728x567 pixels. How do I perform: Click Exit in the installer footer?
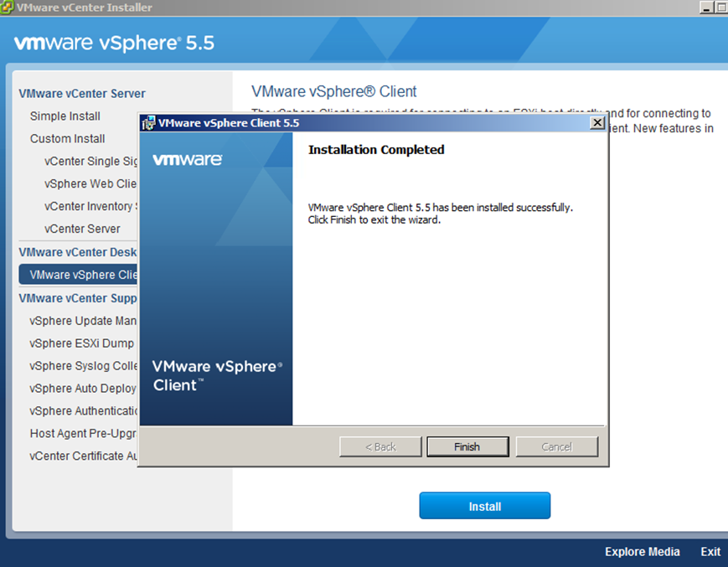(x=710, y=552)
